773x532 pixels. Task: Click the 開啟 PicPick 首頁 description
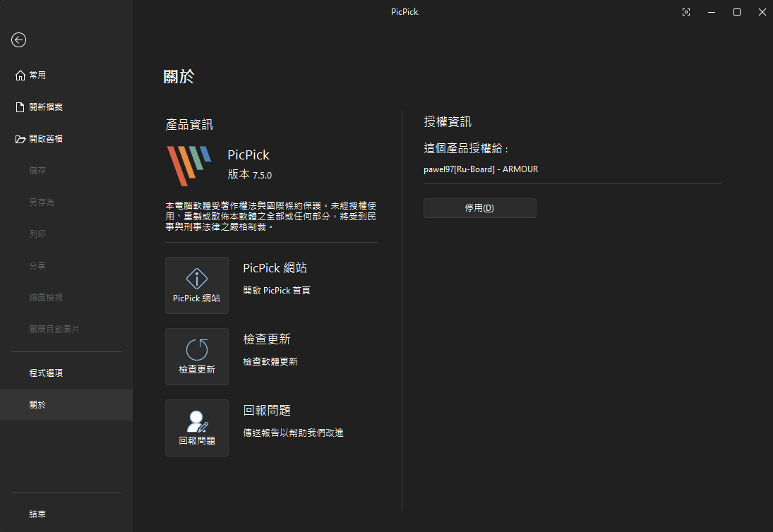click(x=277, y=290)
